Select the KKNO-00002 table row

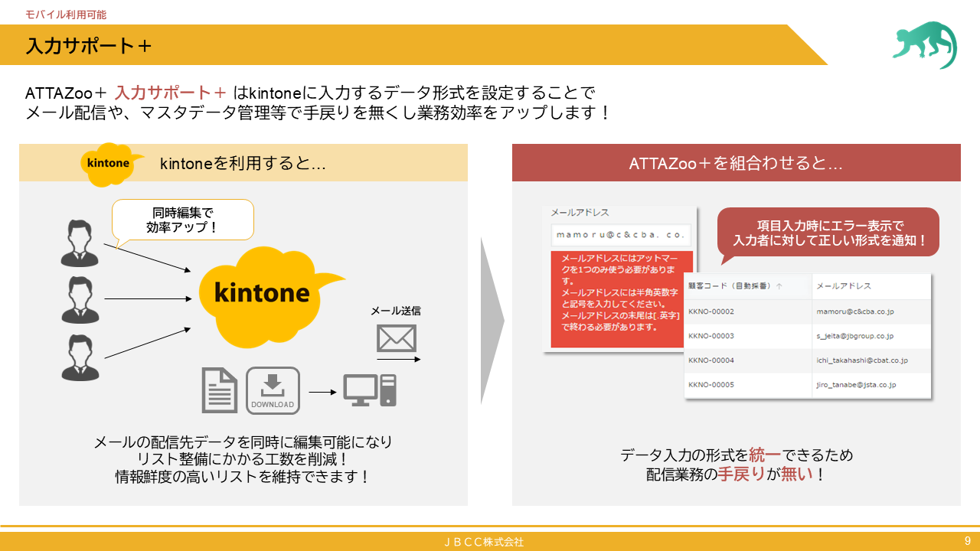tap(808, 311)
